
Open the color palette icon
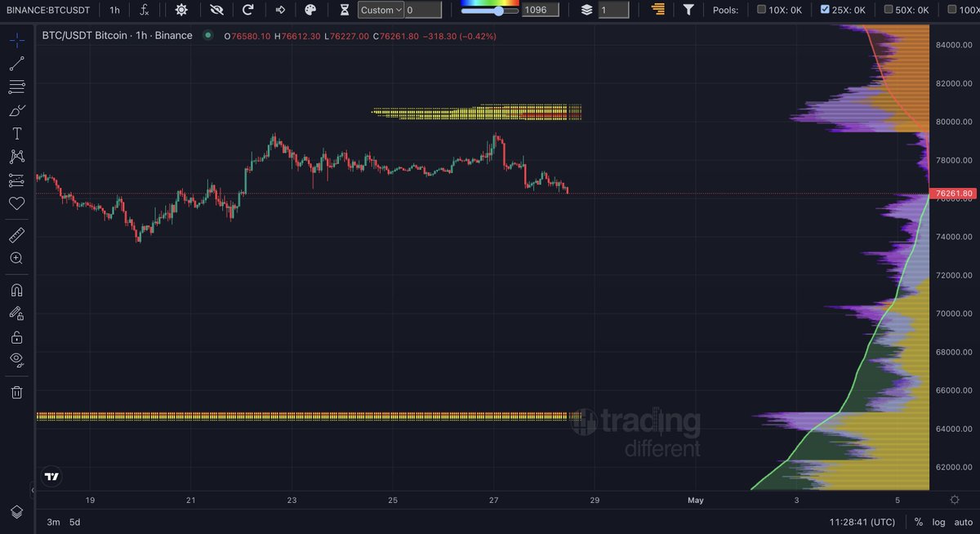pyautogui.click(x=310, y=10)
